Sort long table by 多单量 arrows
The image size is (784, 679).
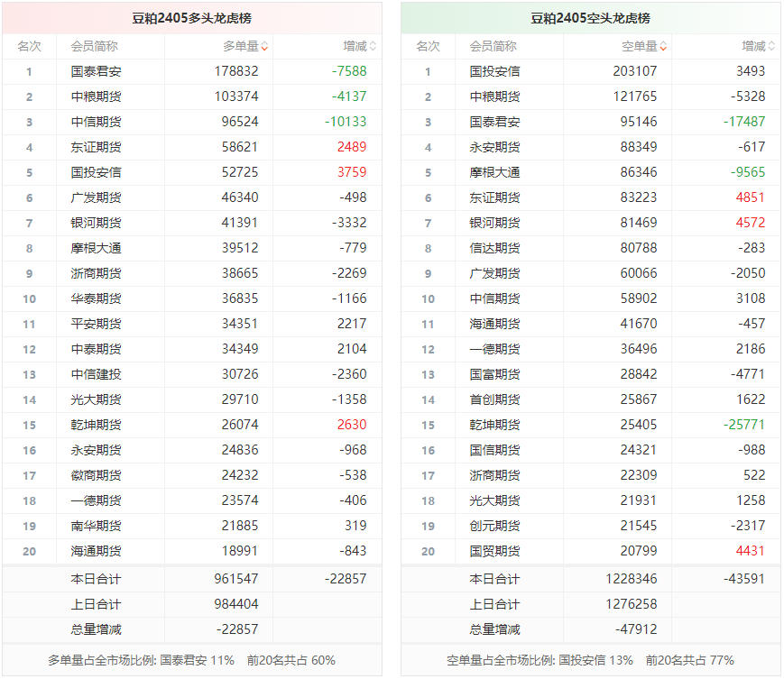point(264,47)
